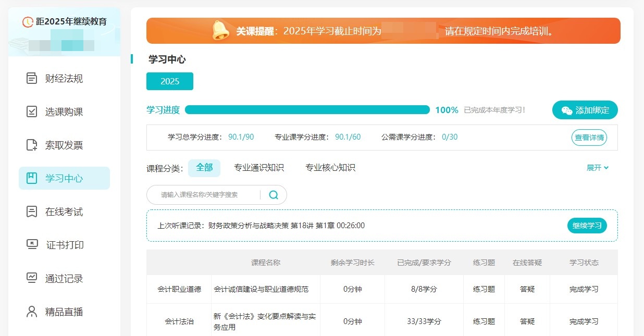Select the 全部 course category filter
The height and width of the screenshot is (336, 644).
[204, 168]
